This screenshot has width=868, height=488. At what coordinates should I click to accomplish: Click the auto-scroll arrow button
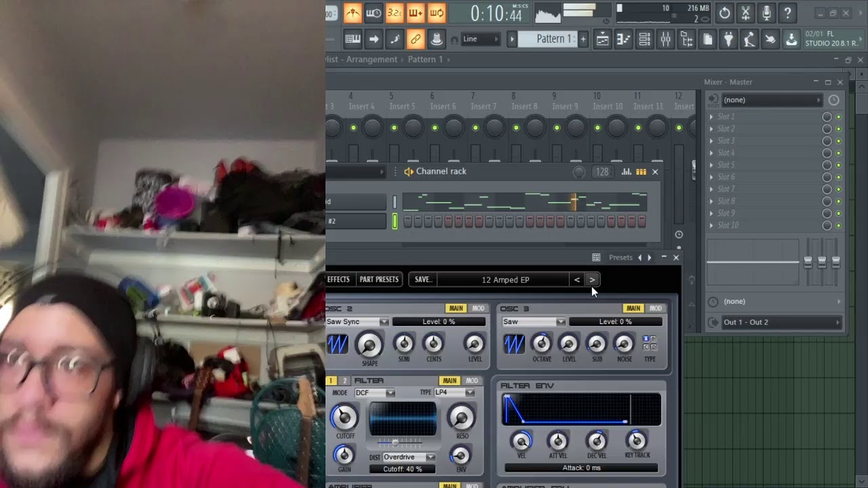pos(374,39)
